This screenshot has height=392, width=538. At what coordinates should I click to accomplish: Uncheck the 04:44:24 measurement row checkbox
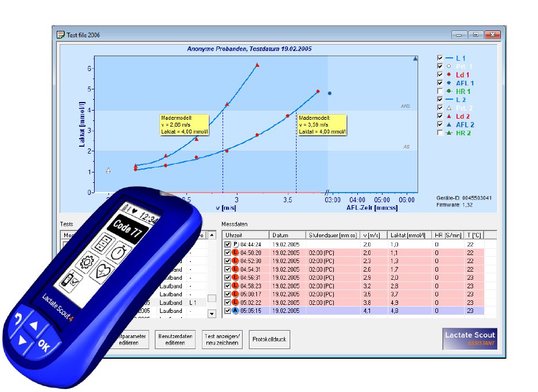tap(228, 244)
